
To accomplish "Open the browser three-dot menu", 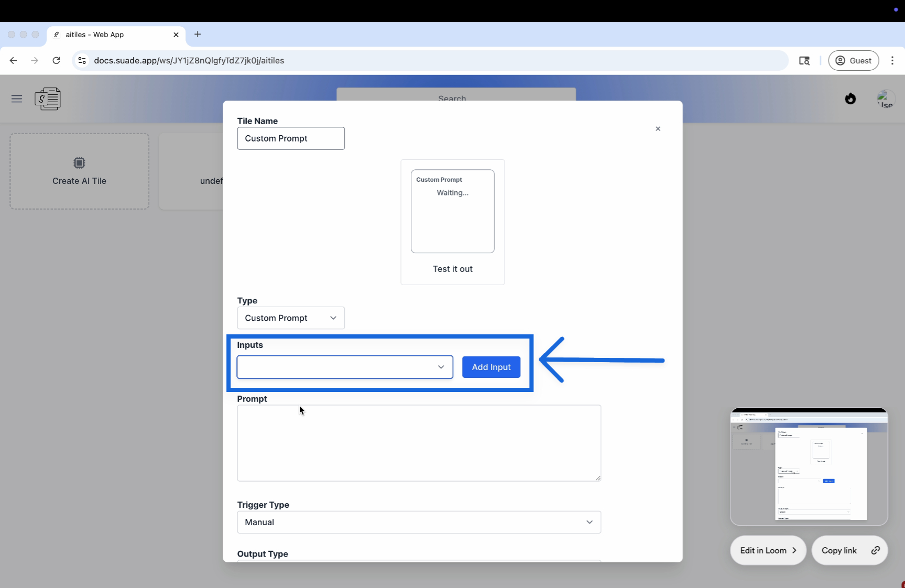I will coord(892,60).
